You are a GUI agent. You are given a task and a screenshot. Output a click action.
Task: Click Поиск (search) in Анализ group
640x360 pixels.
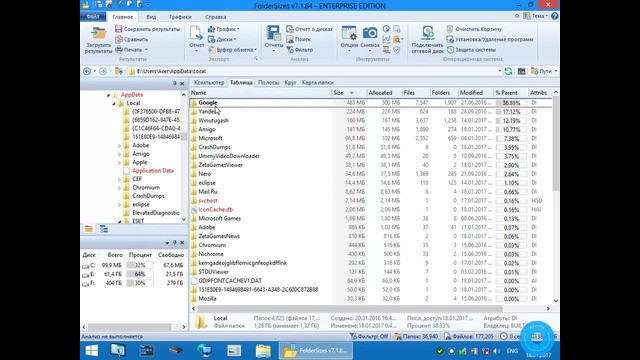[298, 39]
